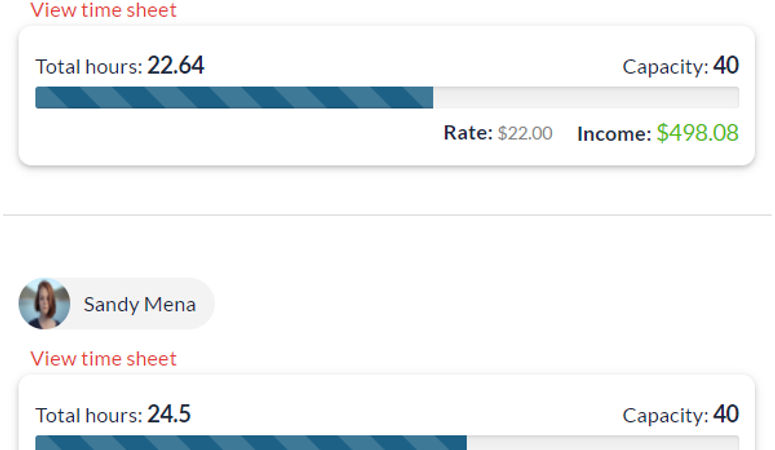775x450 pixels.
Task: Click the Capacity: label in Sandy Mena's card
Action: pos(665,415)
